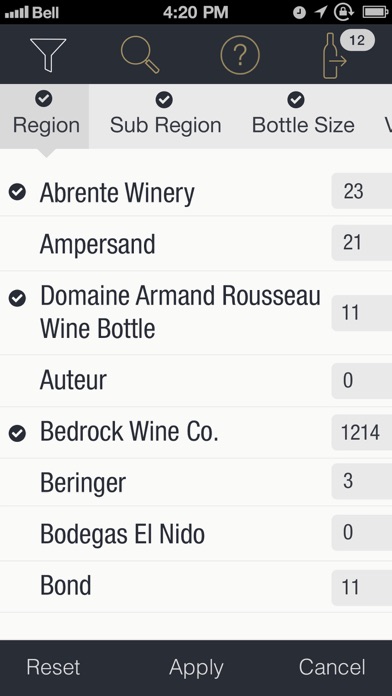Select the Region tab
Image resolution: width=392 pixels, height=696 pixels.
[x=44, y=116]
